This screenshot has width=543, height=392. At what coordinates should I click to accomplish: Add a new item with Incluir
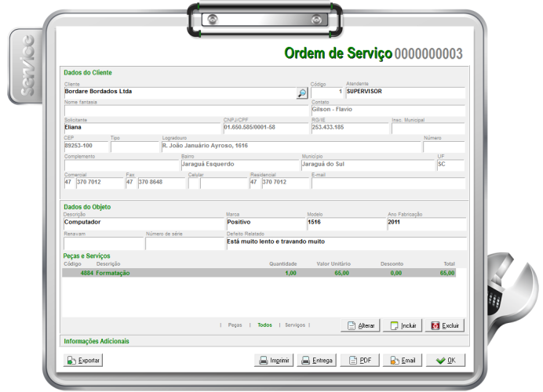click(x=403, y=325)
